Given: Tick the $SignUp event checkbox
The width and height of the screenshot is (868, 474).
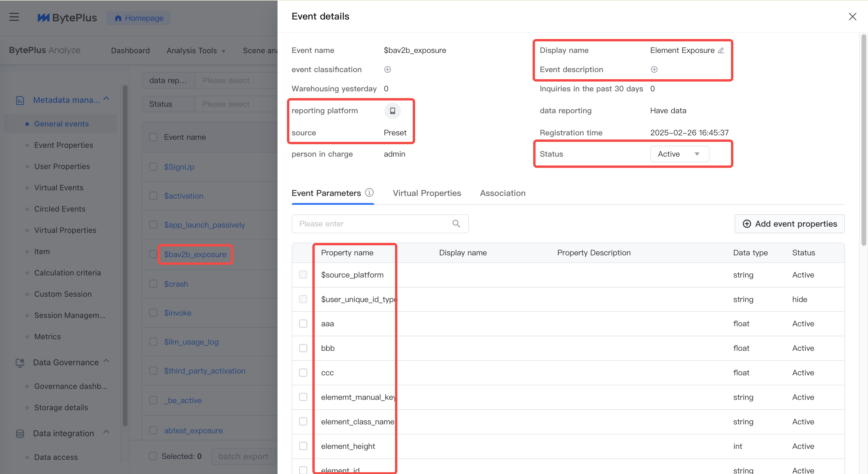Looking at the screenshot, I should [153, 167].
